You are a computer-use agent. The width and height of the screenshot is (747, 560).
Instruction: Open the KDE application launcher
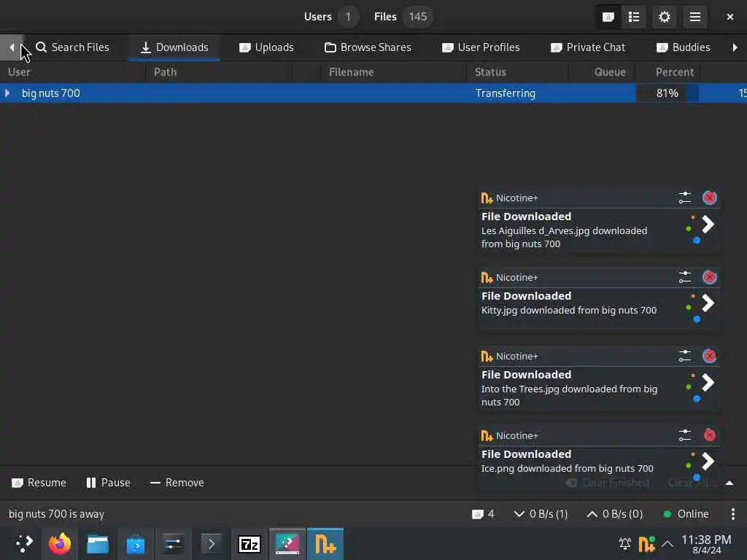pos(23,544)
